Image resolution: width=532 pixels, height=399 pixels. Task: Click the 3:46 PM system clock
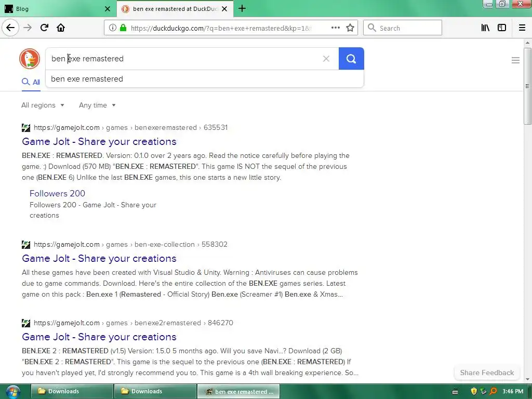(x=513, y=392)
